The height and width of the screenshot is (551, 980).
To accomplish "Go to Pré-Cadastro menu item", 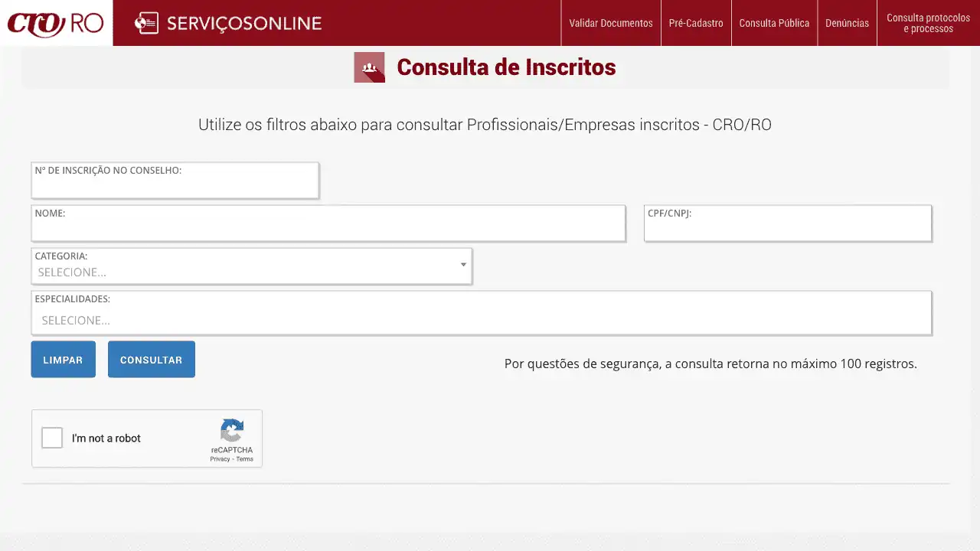I will click(695, 23).
